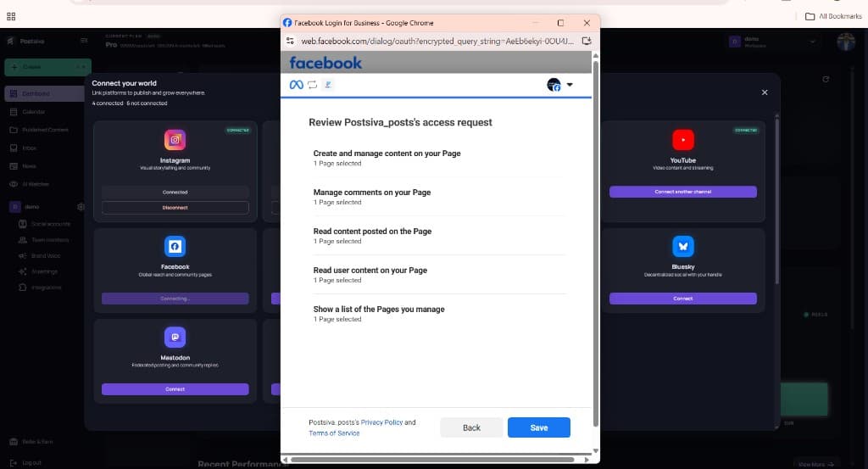Click Disconnect on the Instagram card

175,208
